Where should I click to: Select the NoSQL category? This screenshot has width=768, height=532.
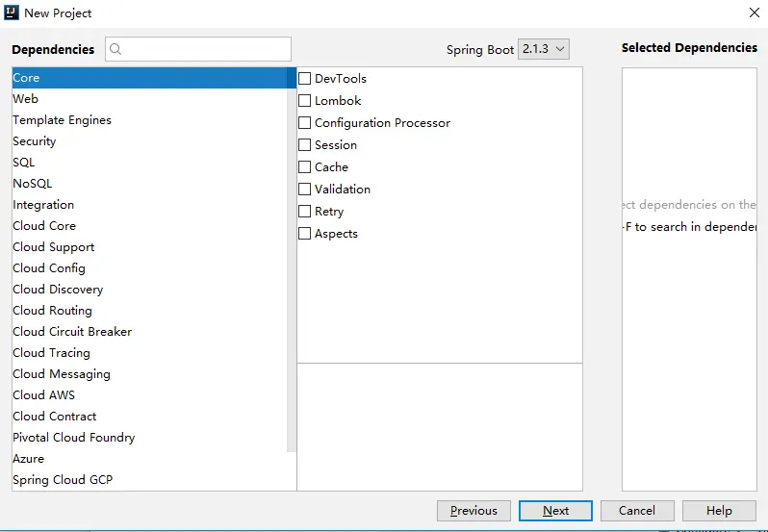[149, 184]
